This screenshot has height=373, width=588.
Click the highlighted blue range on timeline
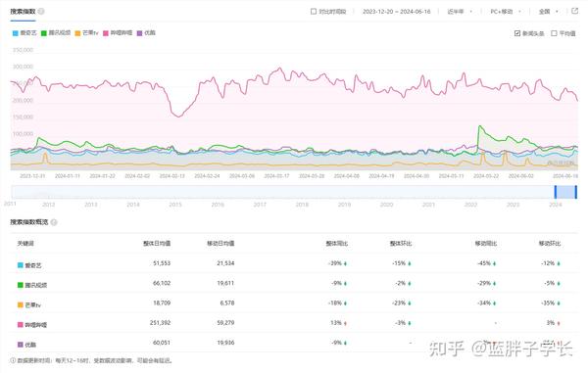[x=565, y=192]
